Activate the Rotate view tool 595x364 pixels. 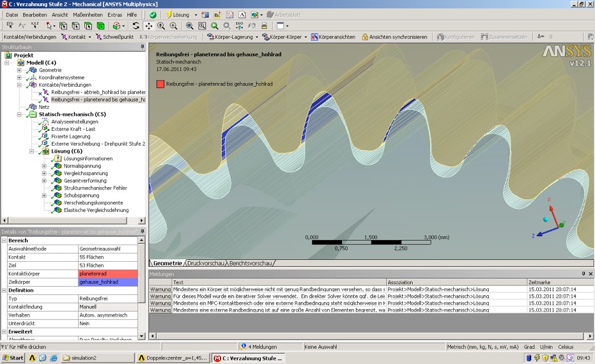pos(136,26)
